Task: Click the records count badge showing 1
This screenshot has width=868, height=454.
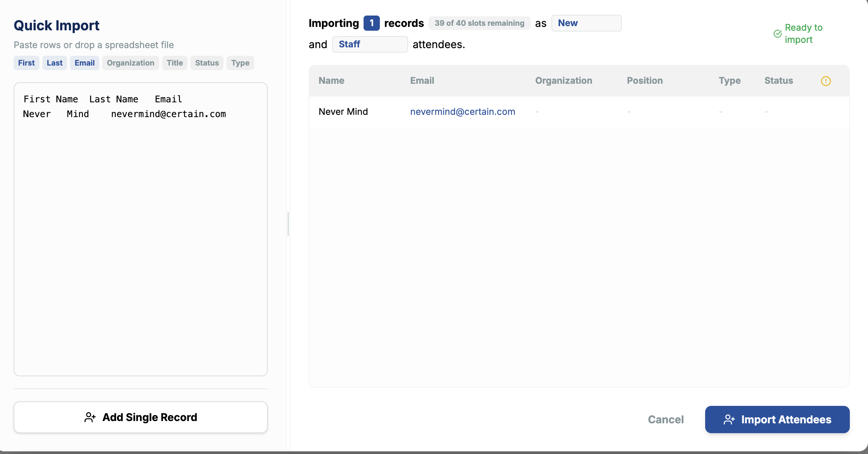Action: [x=372, y=23]
